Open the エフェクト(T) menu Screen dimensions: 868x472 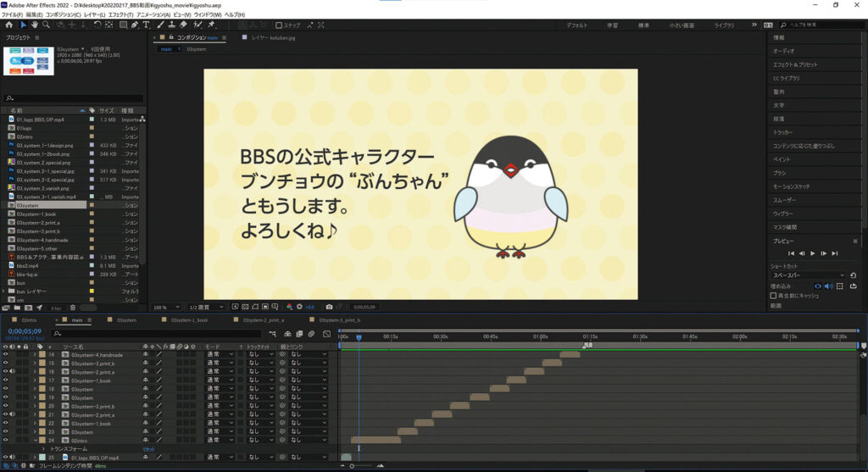click(x=121, y=15)
